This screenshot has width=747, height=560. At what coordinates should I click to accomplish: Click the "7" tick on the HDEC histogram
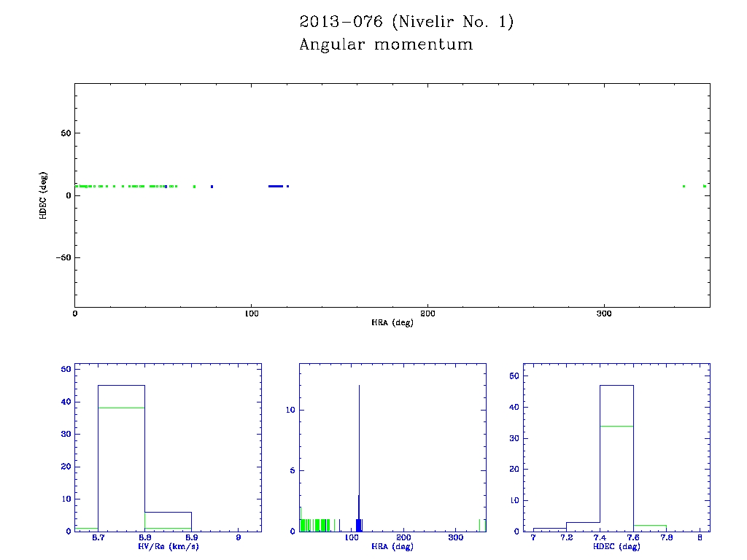pyautogui.click(x=533, y=537)
